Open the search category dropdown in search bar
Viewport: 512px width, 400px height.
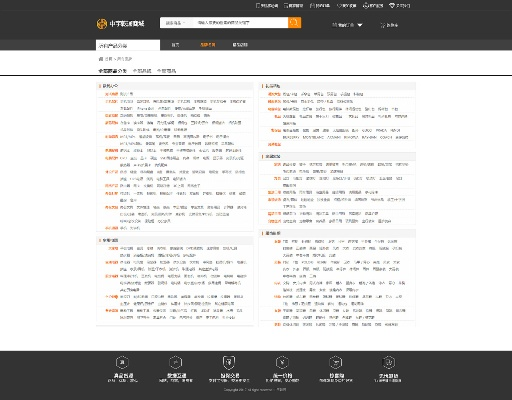click(x=176, y=23)
